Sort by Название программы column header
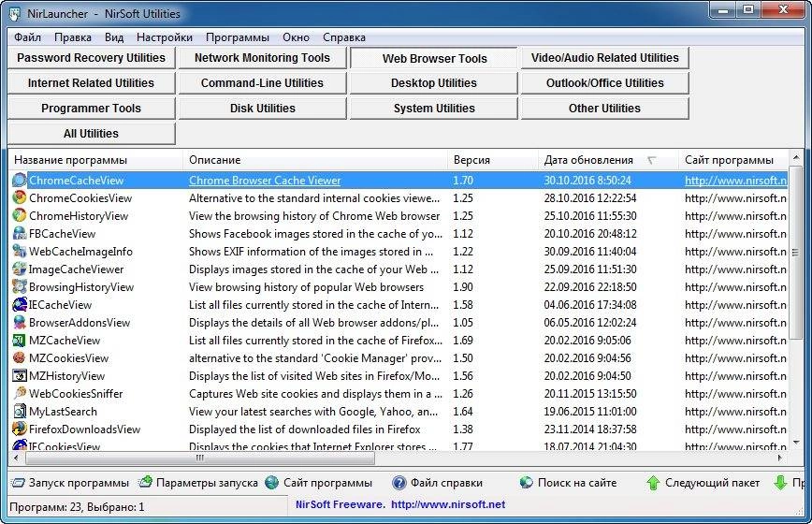The width and height of the screenshot is (812, 524). click(x=95, y=160)
